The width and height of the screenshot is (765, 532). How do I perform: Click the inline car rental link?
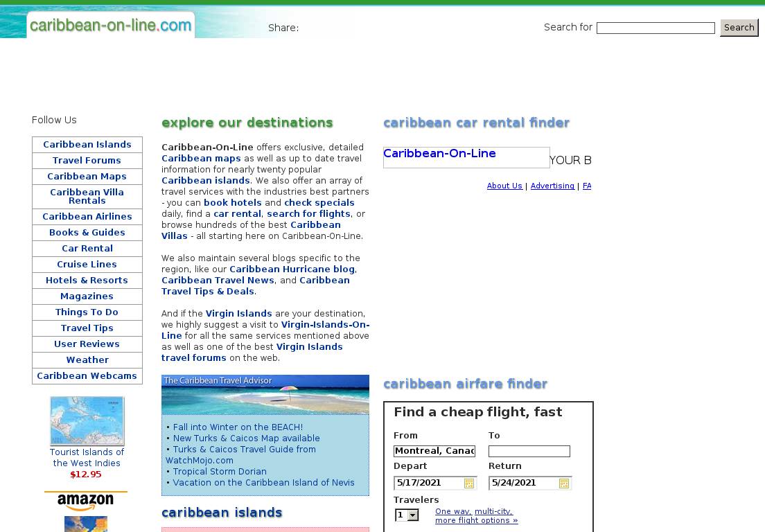pos(238,214)
